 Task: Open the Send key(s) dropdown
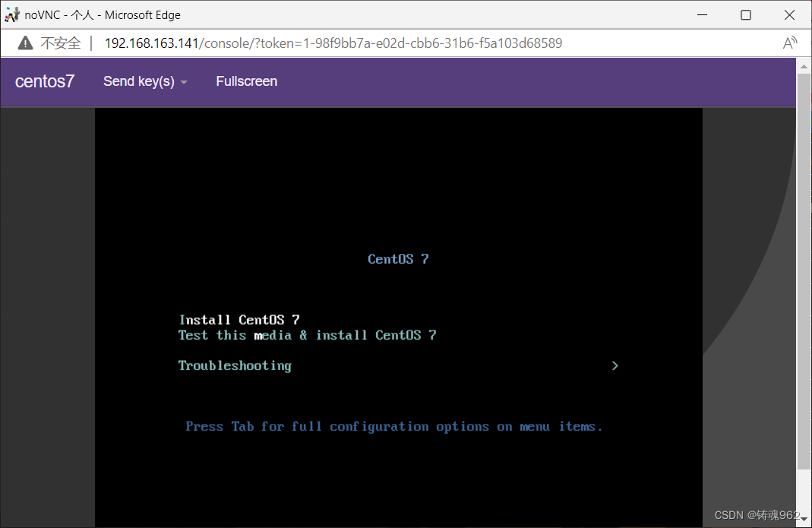click(145, 81)
